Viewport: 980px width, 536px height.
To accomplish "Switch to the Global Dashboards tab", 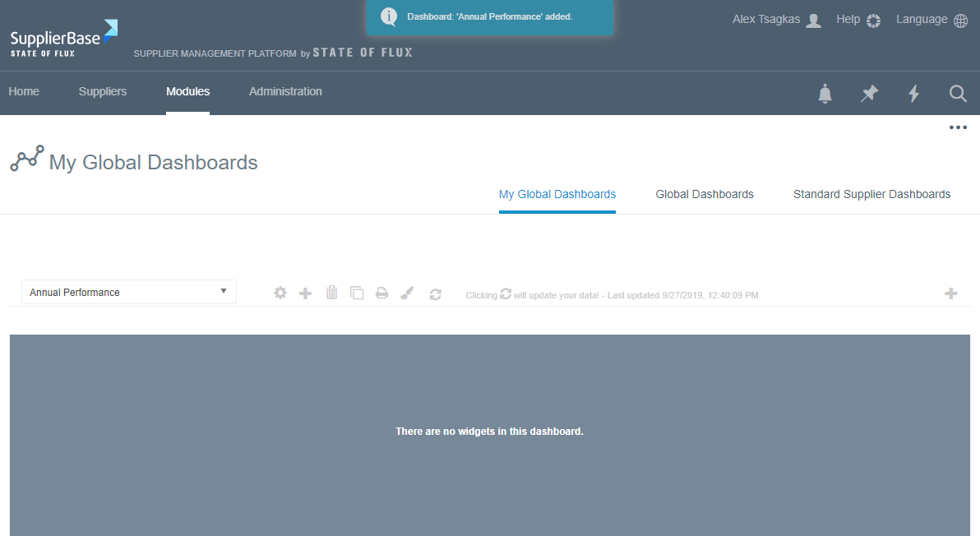I will [705, 195].
